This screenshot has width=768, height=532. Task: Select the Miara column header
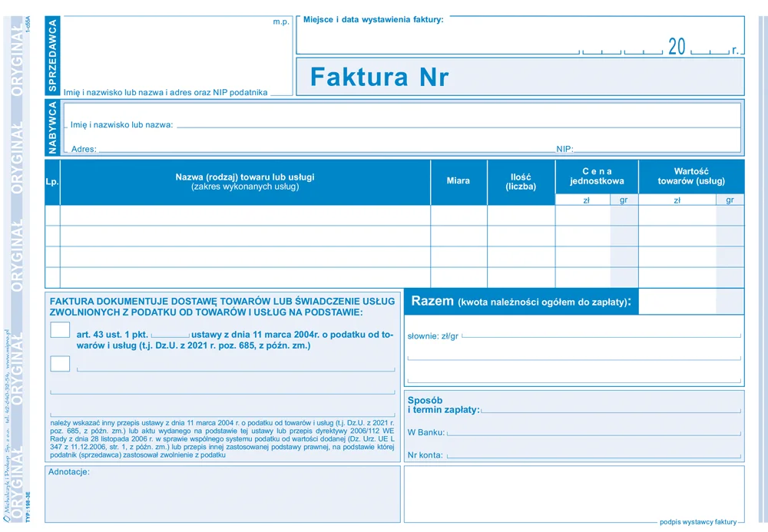(458, 181)
